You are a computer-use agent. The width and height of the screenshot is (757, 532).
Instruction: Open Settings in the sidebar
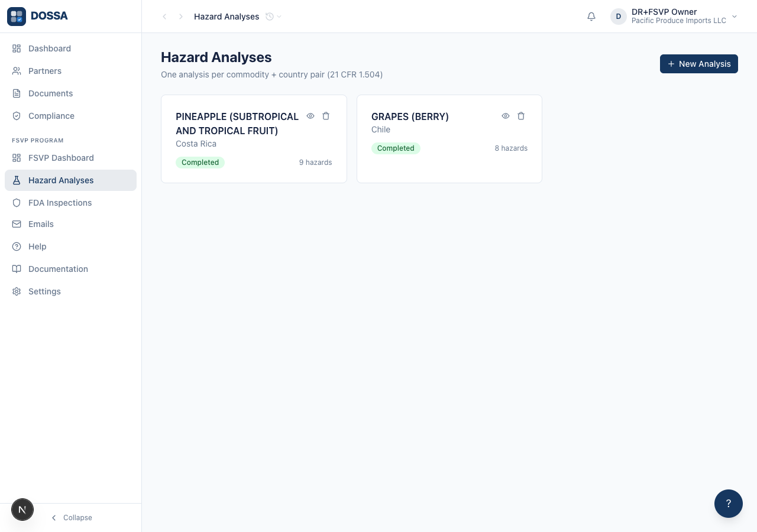[x=70, y=291]
